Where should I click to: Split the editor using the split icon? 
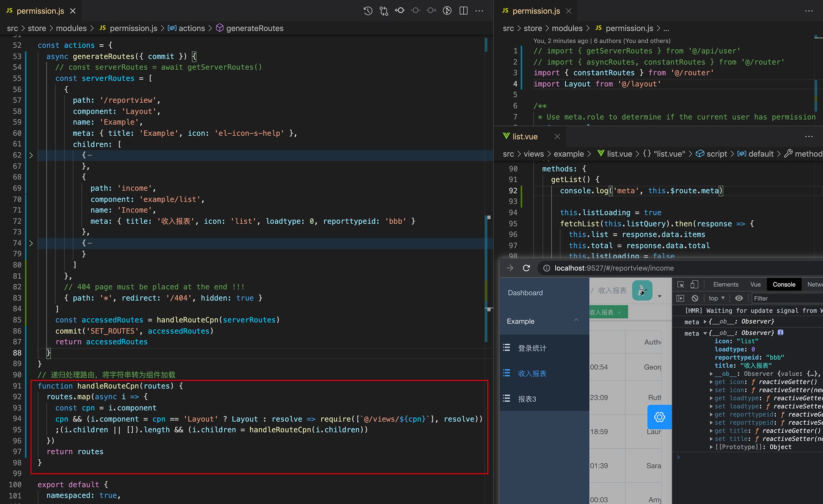coord(463,11)
